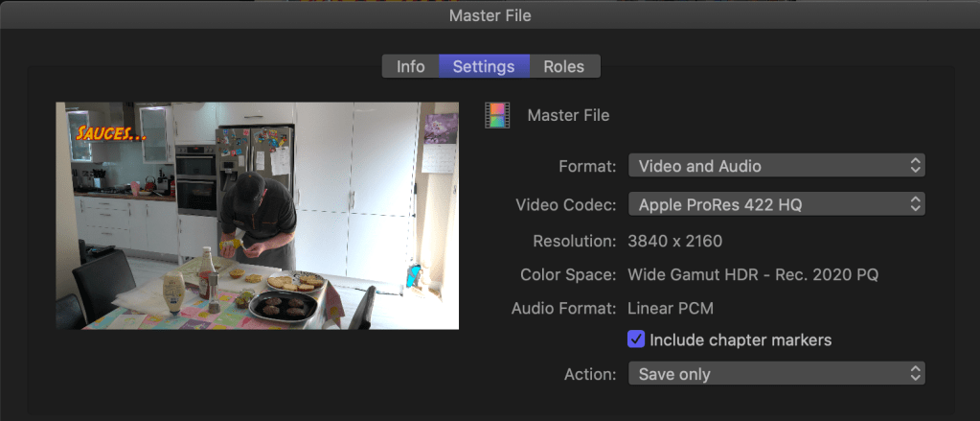Viewport: 980px width, 421px height.
Task: Click the Master File share name text
Action: (x=568, y=115)
